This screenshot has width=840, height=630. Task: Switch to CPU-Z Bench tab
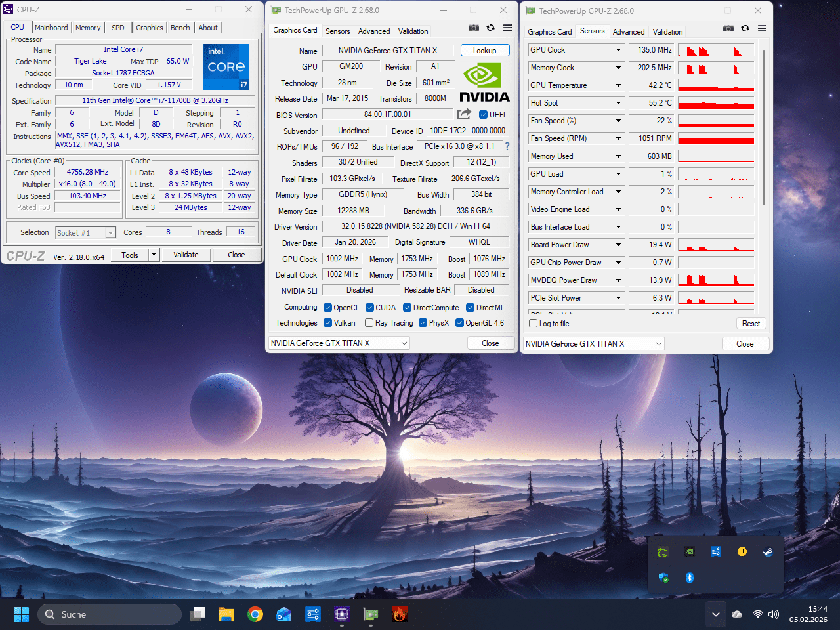click(x=180, y=28)
